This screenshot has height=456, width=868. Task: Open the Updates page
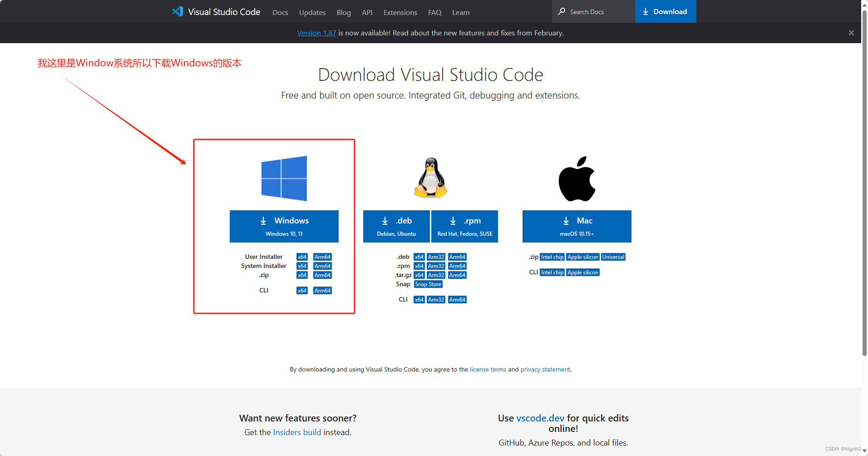point(312,12)
